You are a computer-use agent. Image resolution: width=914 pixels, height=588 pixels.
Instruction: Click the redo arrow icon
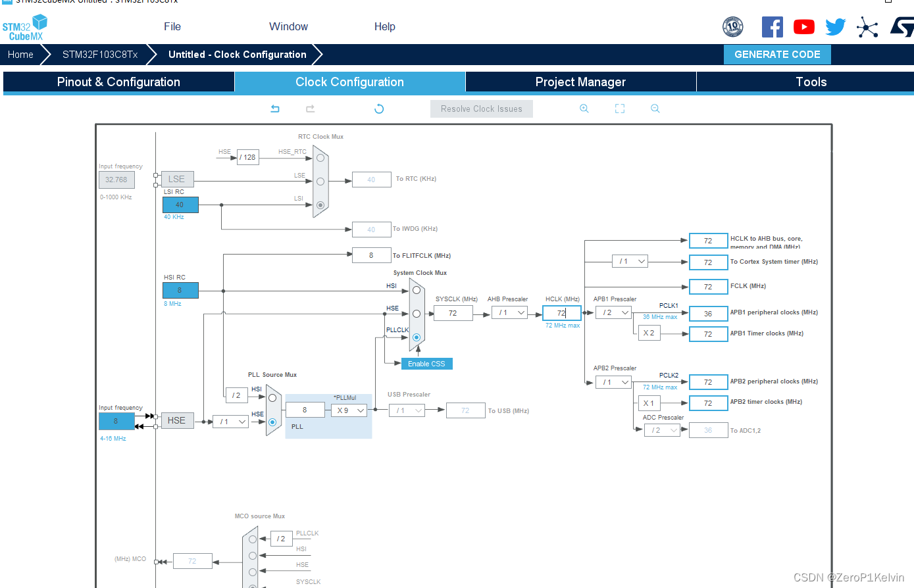click(x=311, y=109)
